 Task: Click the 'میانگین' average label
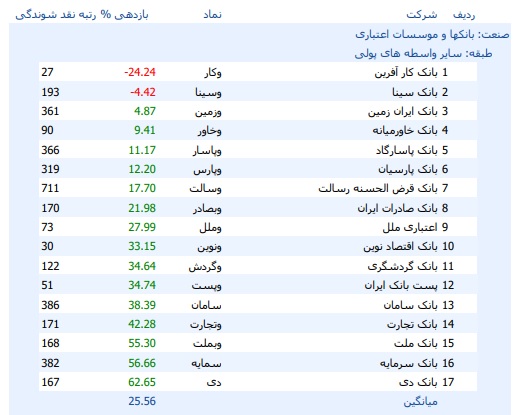point(420,402)
